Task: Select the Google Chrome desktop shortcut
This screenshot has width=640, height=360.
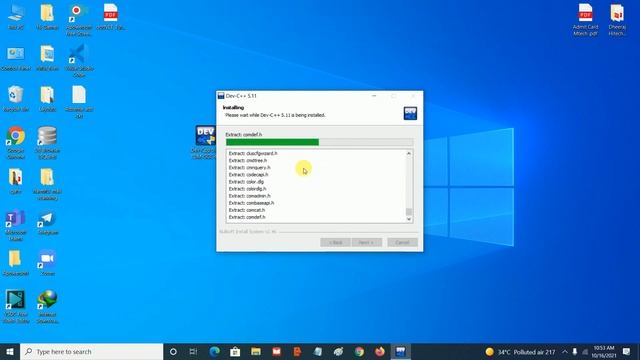Action: coord(16,143)
